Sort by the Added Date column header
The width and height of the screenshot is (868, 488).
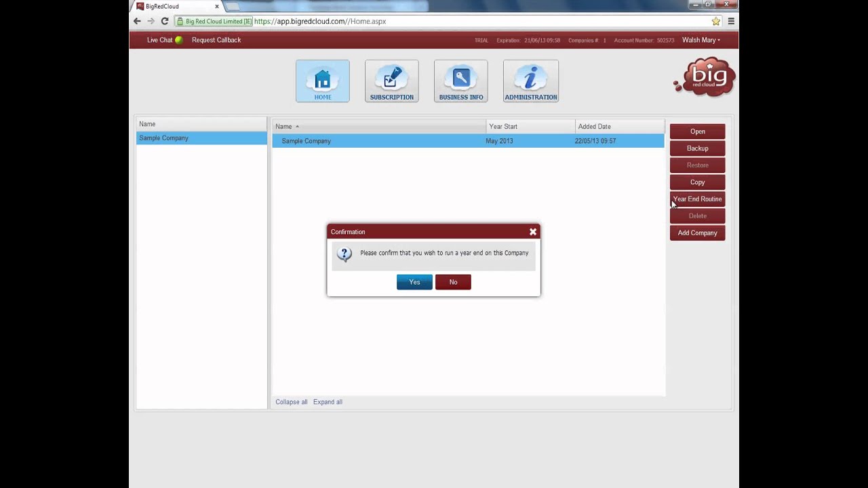point(619,127)
